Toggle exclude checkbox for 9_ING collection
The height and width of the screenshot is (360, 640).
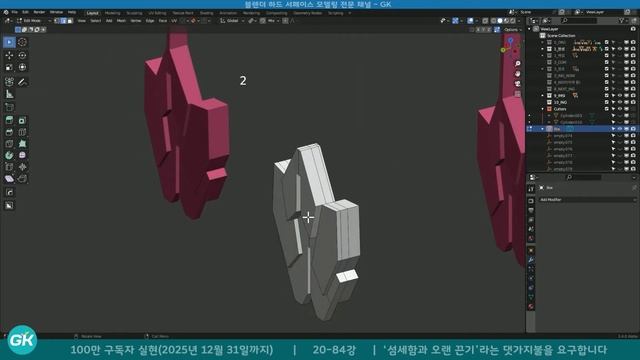[x=607, y=96]
